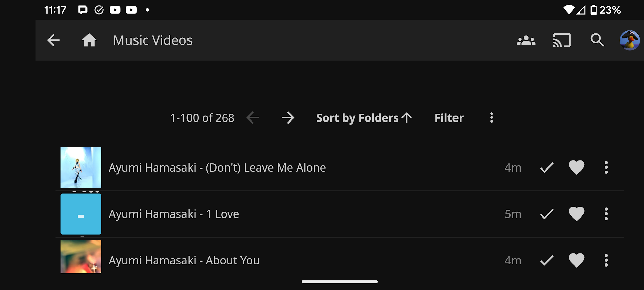Image resolution: width=644 pixels, height=290 pixels.
Task: Tap the Cast to device icon
Action: pyautogui.click(x=561, y=40)
